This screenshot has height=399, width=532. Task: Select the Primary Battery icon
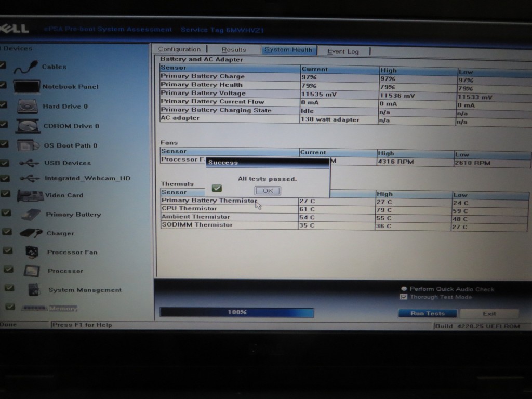(31, 215)
